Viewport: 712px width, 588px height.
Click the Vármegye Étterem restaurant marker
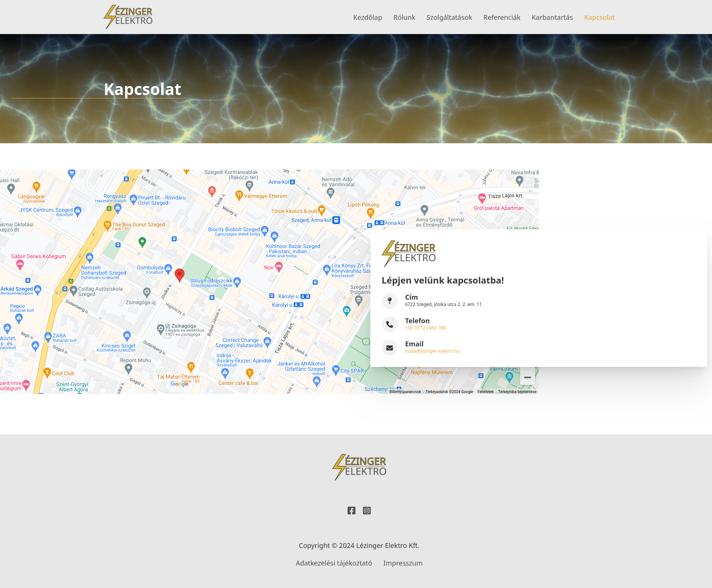point(239,195)
